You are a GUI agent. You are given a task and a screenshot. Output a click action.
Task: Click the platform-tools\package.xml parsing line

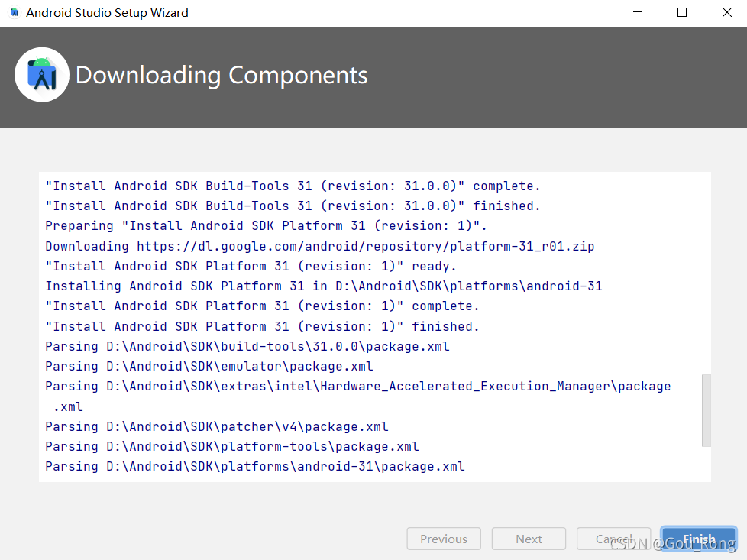(232, 447)
